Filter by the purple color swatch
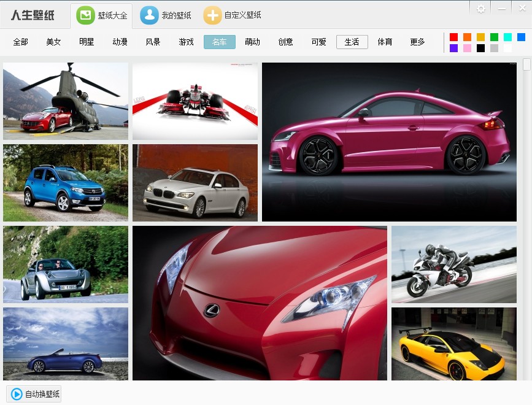 click(453, 48)
